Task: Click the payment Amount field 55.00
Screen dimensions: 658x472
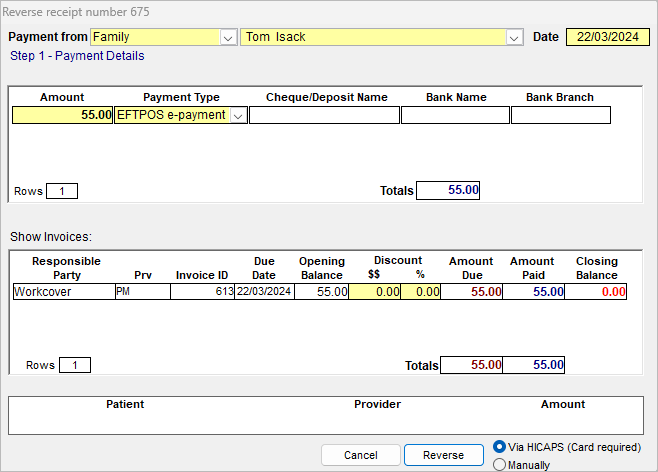Action: tap(63, 115)
